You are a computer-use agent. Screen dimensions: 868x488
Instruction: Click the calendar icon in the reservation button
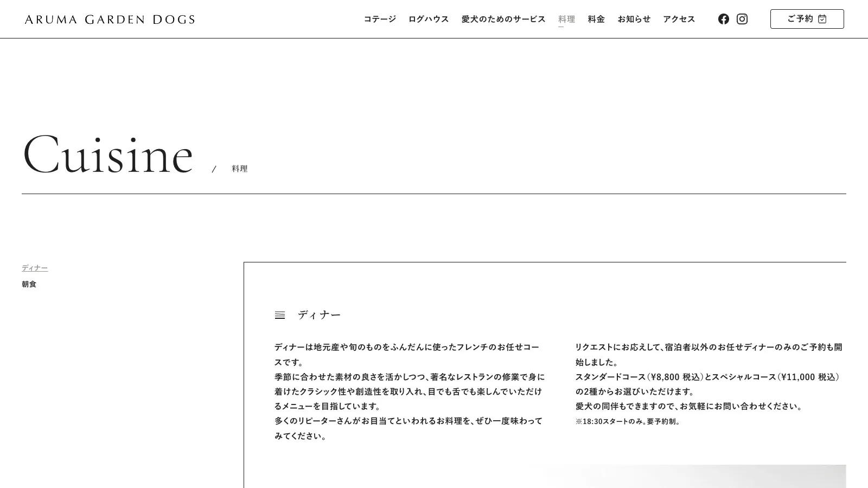click(822, 19)
